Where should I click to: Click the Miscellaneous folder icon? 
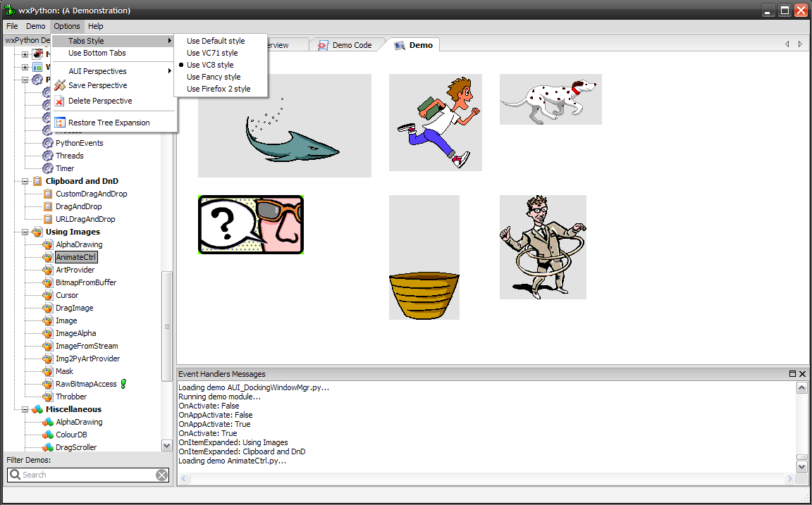point(37,409)
